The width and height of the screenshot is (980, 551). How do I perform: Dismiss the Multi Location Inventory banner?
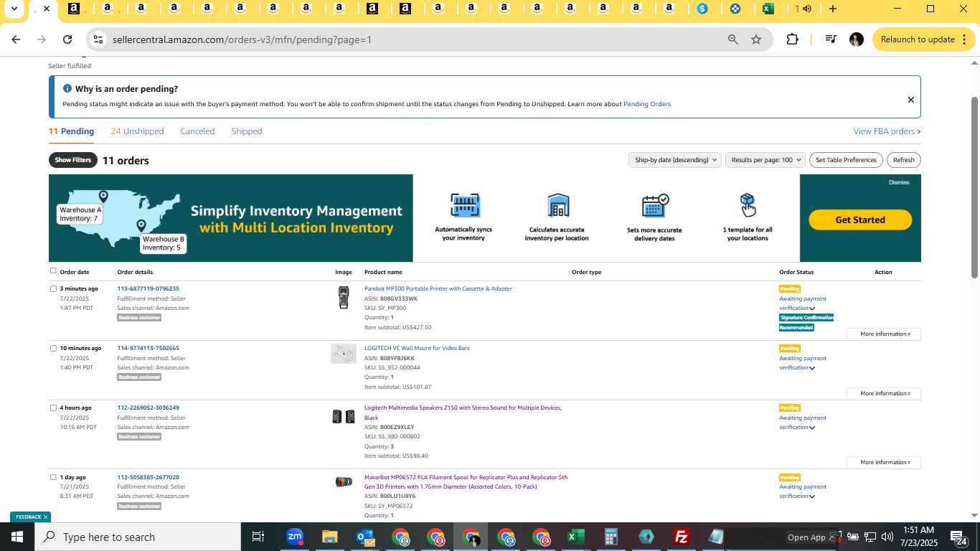tap(899, 182)
